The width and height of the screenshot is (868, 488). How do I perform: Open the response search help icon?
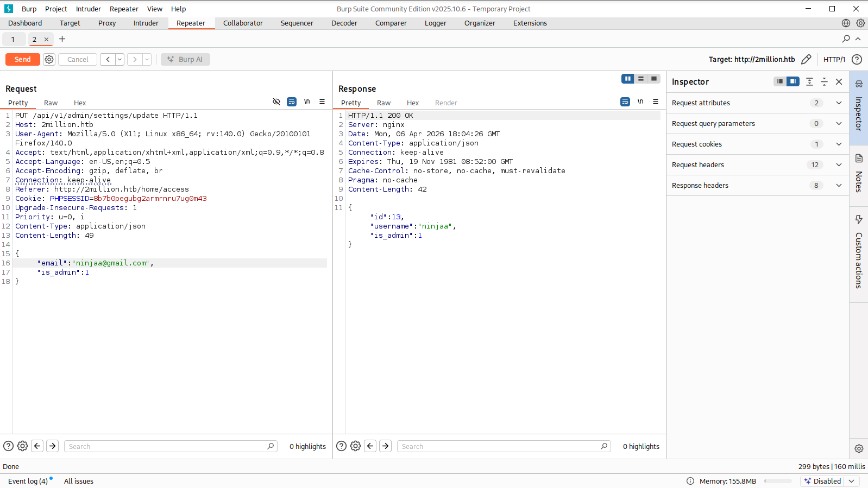[341, 446]
